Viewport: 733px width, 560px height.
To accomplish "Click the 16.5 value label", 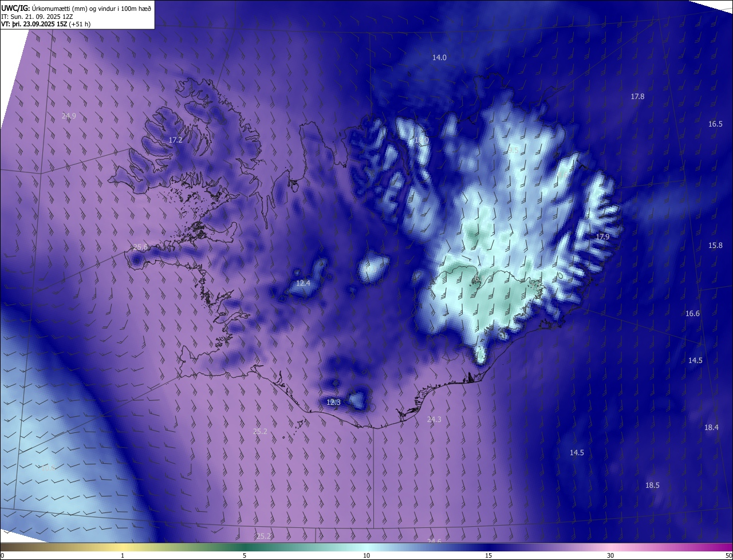I will coord(715,124).
